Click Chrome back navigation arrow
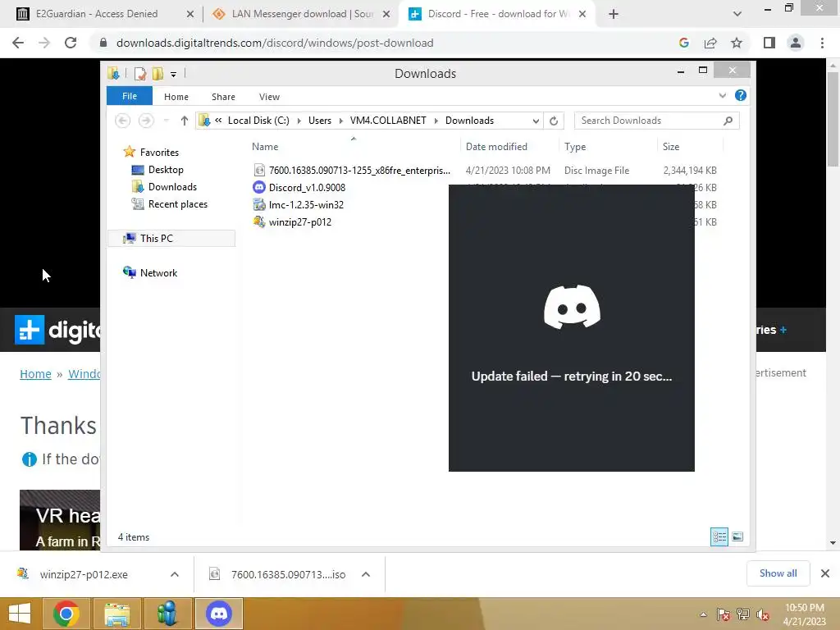 18,43
